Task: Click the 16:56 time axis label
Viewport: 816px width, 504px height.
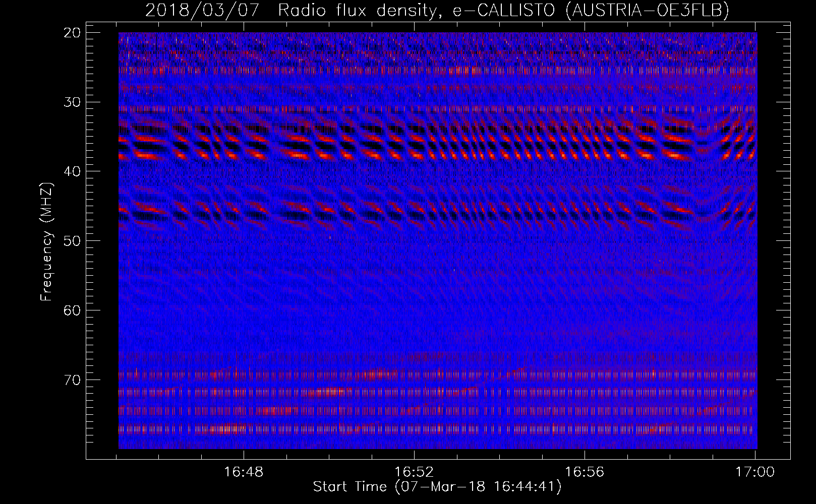Action: 585,472
